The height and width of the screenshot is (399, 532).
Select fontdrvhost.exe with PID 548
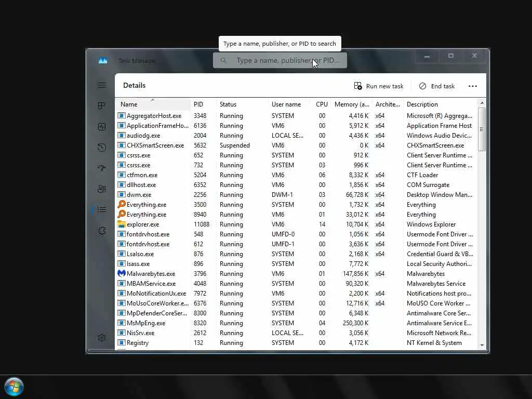[296, 234]
